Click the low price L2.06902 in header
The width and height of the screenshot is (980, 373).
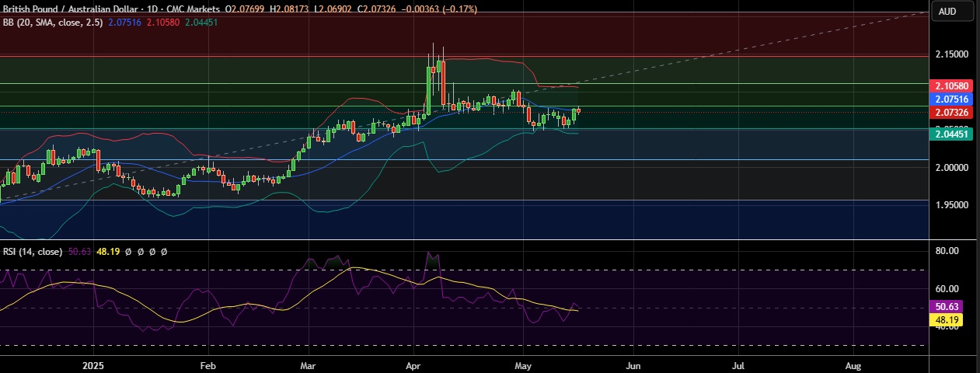coord(335,9)
